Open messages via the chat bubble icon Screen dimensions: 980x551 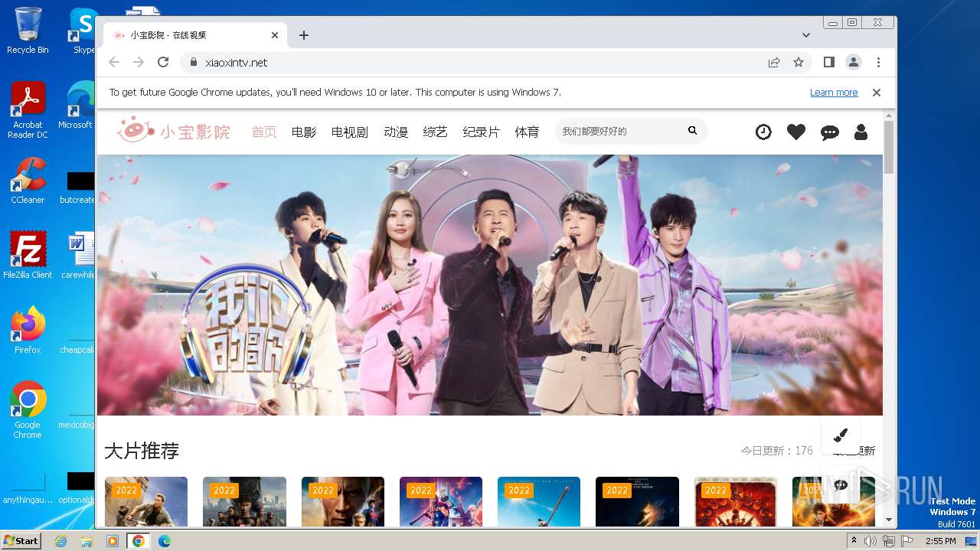pyautogui.click(x=830, y=132)
